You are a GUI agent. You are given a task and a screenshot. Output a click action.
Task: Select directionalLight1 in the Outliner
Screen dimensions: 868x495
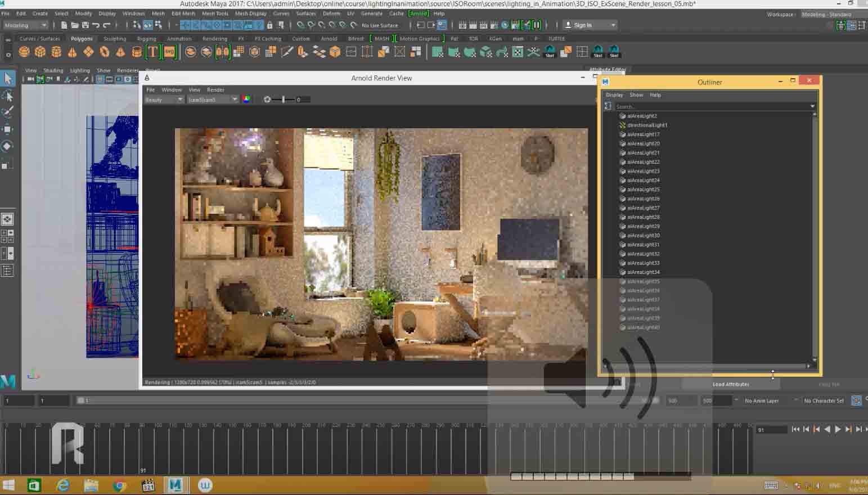[647, 125]
